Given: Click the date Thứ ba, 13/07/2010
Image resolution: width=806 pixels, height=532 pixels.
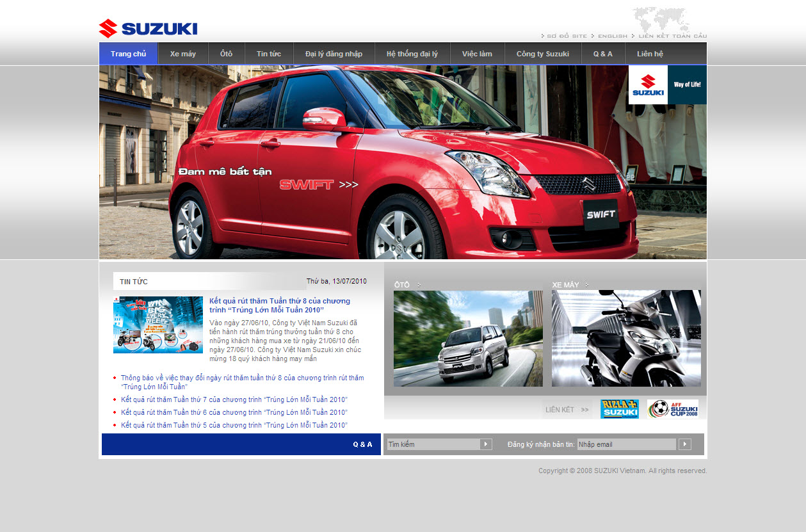Looking at the screenshot, I should pos(337,281).
